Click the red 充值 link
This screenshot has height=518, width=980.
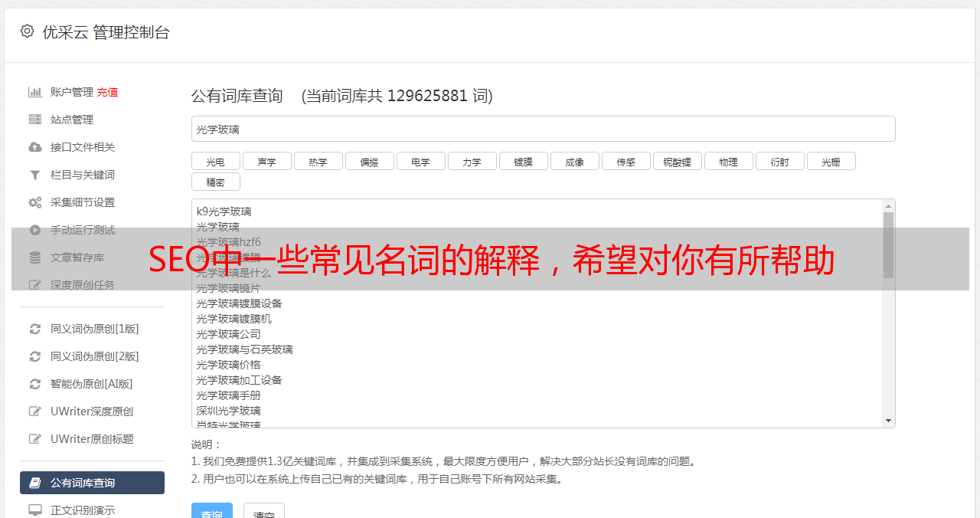click(107, 92)
